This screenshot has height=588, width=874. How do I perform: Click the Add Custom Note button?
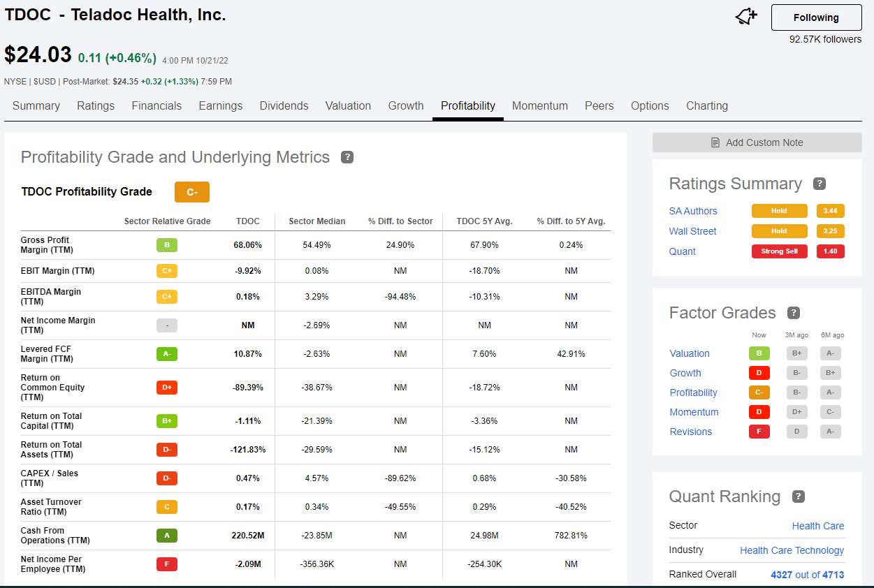tap(757, 142)
